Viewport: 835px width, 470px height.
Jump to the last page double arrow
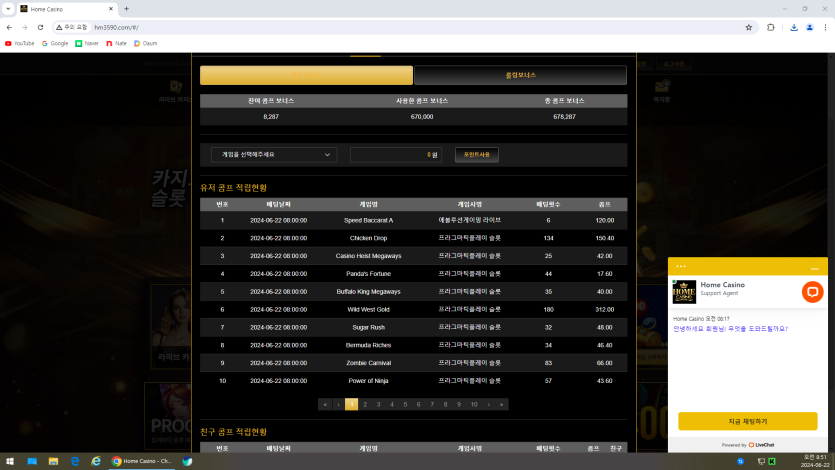point(502,405)
